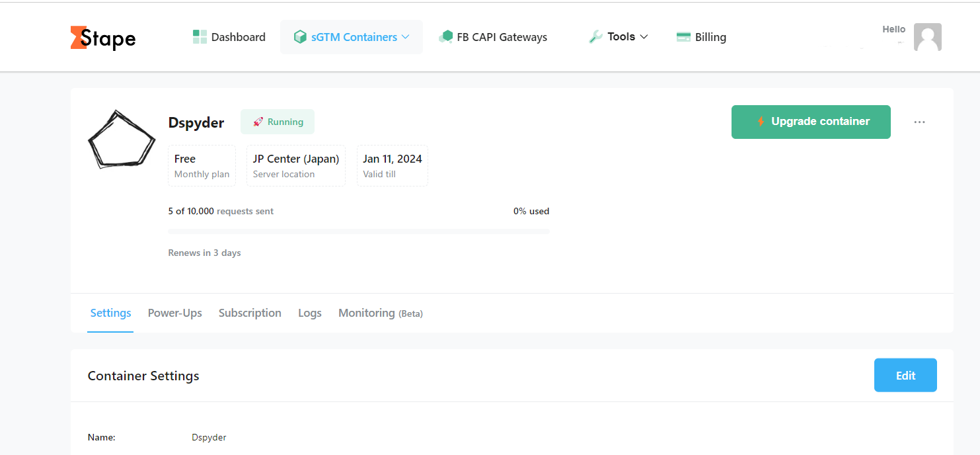The width and height of the screenshot is (980, 455).
Task: Click the Name value Dspyder
Action: coord(209,437)
